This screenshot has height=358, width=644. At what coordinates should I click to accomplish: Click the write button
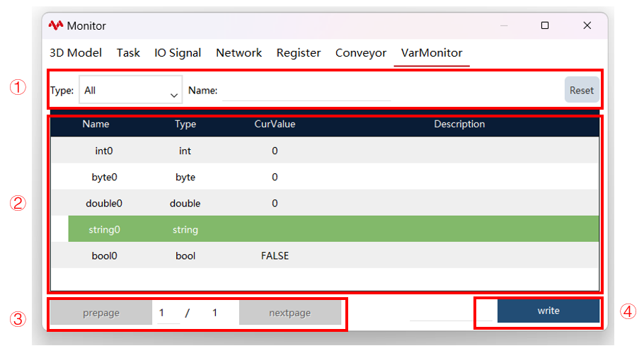[548, 311]
